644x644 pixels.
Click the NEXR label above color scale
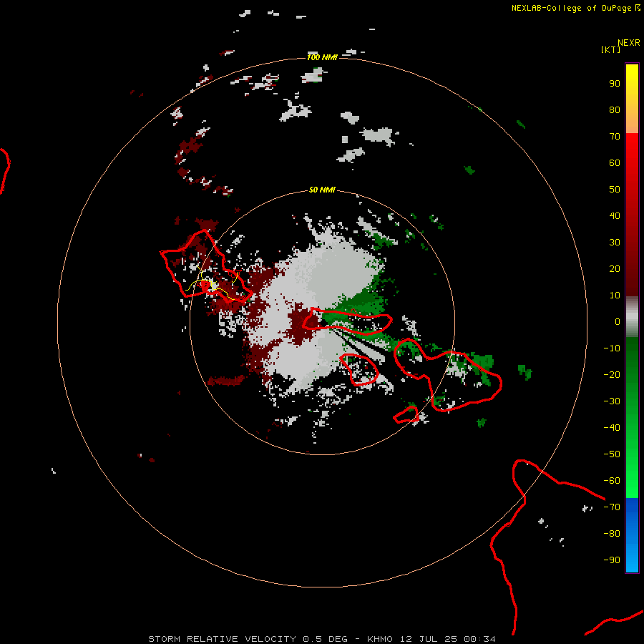coord(629,42)
